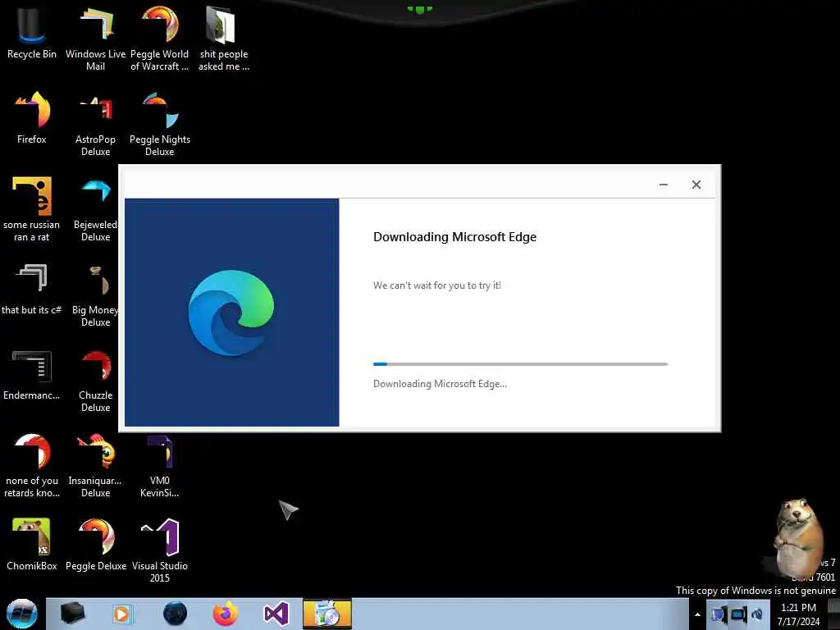Click the "We can't wait" message text
The image size is (840, 630).
437,285
